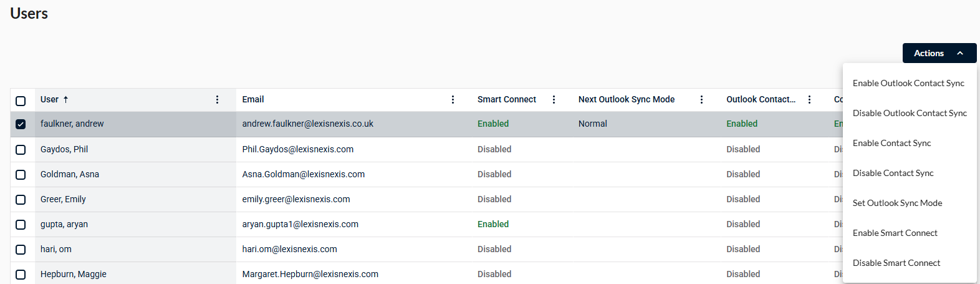Click the ascending sort arrow beside User

[65, 99]
